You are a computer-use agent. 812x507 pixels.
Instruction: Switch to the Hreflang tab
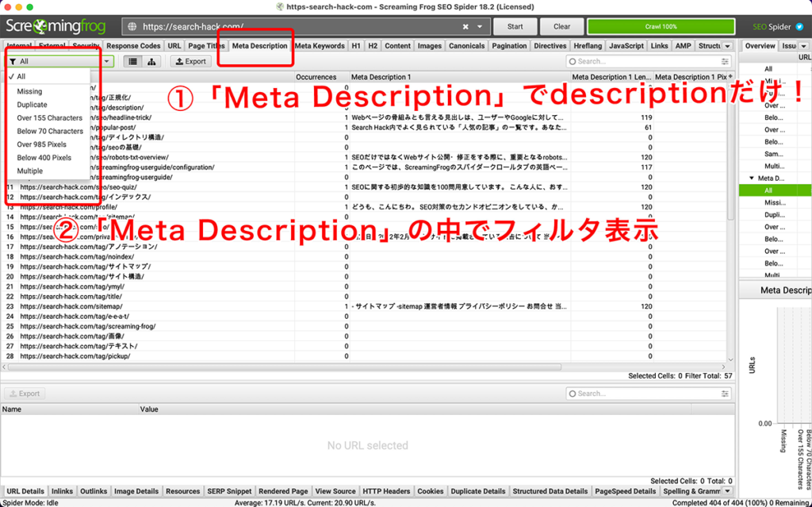[588, 45]
